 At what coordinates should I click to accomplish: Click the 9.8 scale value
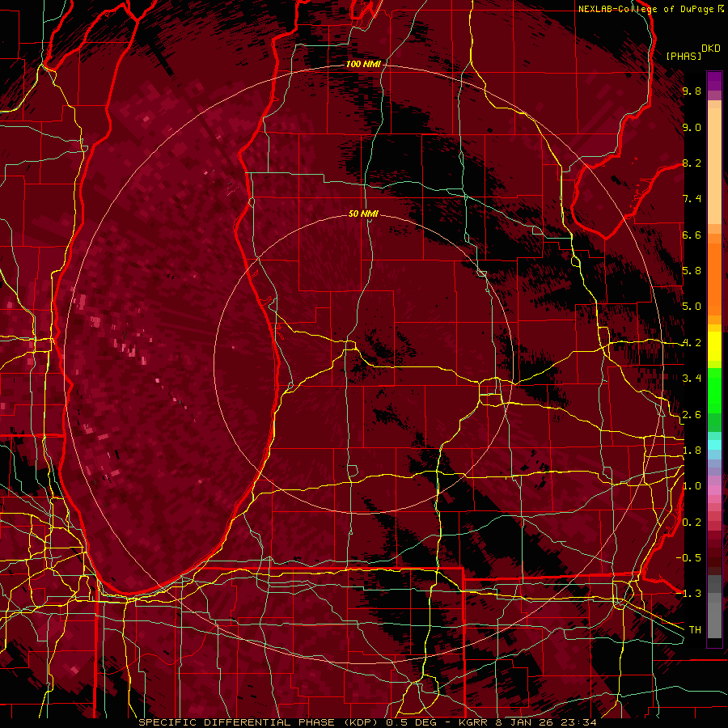pyautogui.click(x=692, y=91)
